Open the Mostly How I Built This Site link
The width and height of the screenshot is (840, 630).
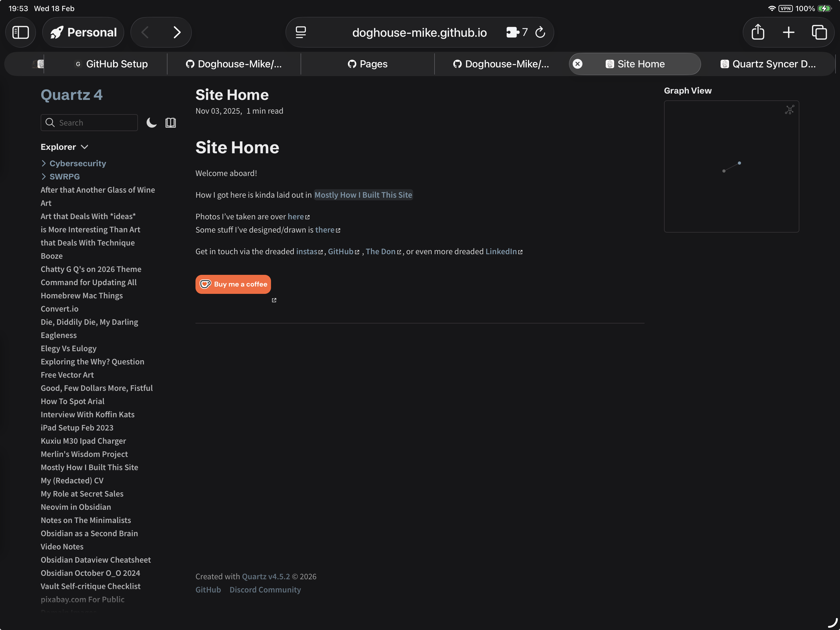[363, 195]
